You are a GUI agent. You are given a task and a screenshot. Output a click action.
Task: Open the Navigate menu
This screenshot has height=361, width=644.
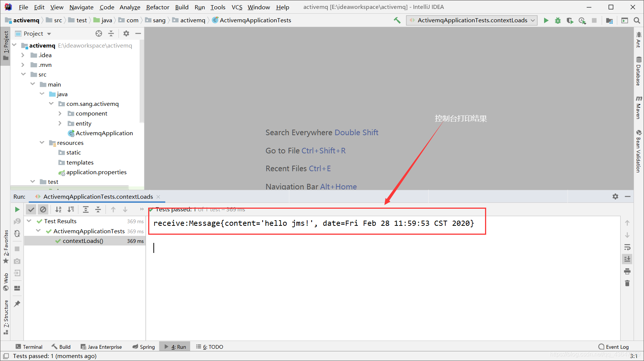[81, 7]
